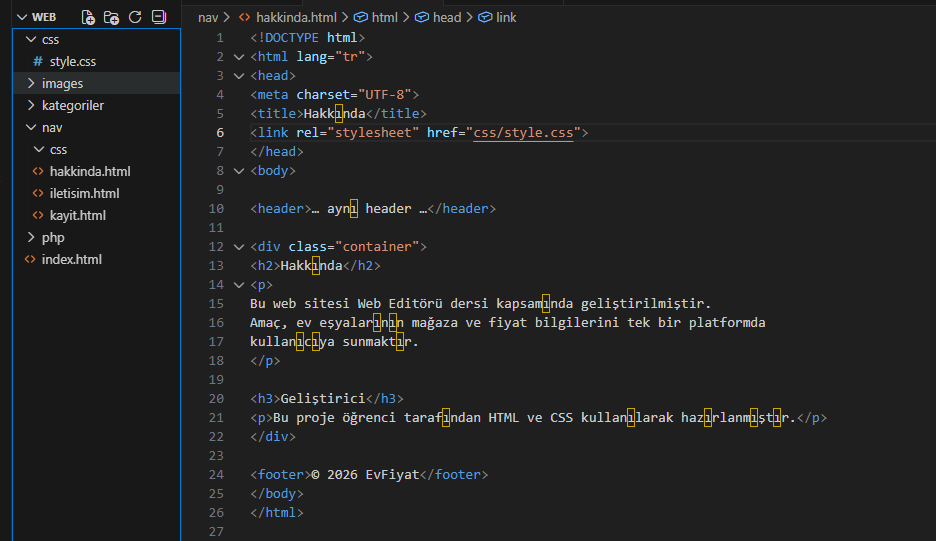This screenshot has height=541, width=936.
Task: Click the Geliştirici h3 heading on line 20
Action: [327, 399]
